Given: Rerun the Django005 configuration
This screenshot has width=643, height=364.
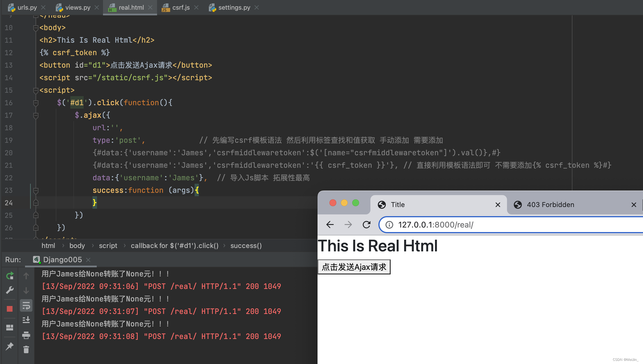Looking at the screenshot, I should click(x=10, y=276).
